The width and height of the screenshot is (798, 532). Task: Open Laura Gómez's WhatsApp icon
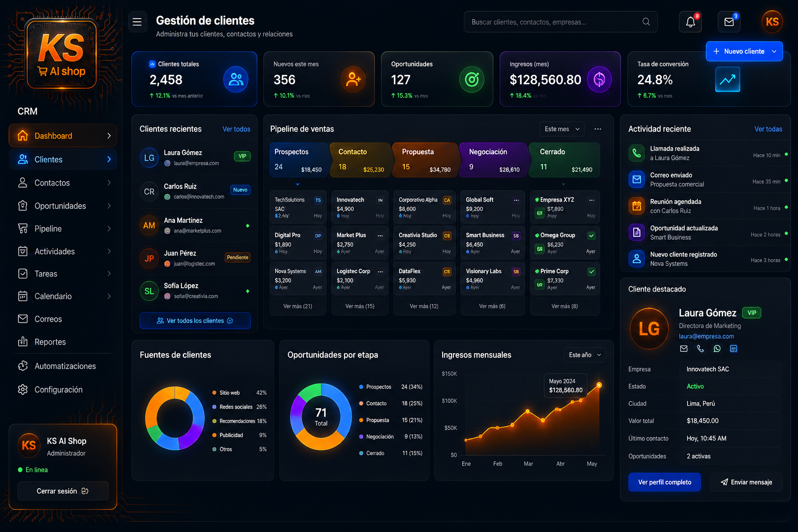[717, 349]
